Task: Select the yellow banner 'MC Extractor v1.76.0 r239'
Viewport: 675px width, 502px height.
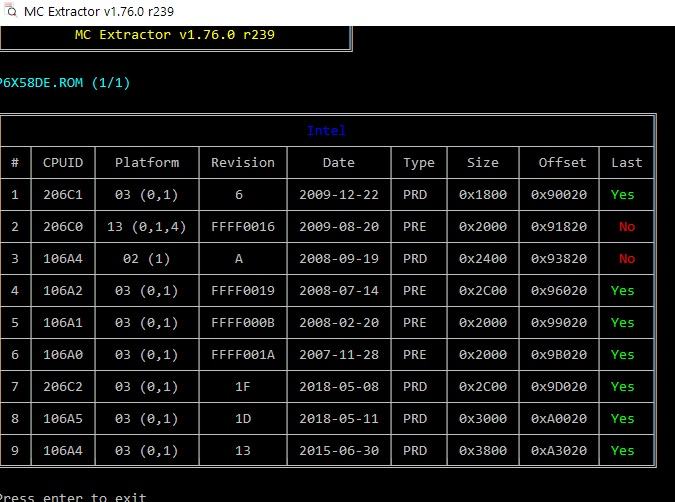Action: click(174, 34)
